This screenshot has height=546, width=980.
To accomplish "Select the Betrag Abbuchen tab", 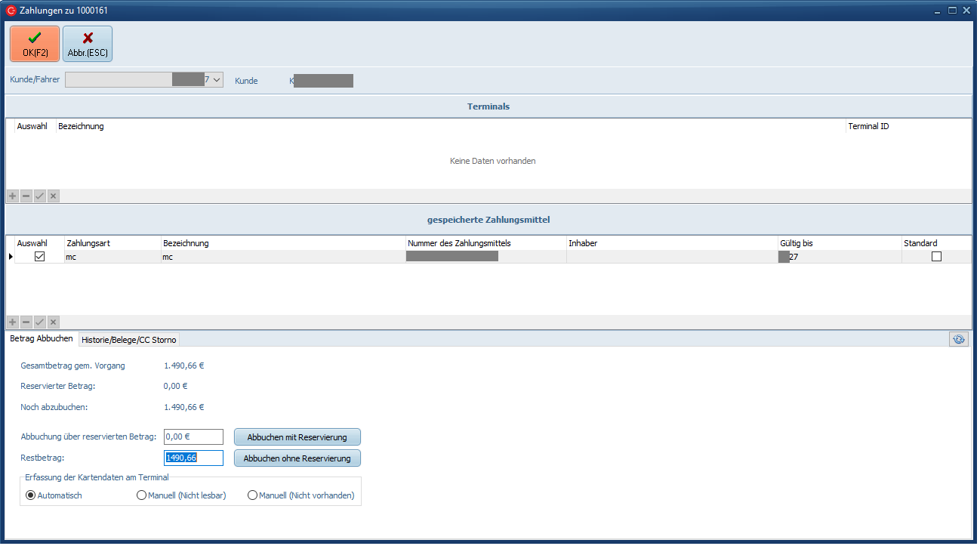I will point(42,339).
